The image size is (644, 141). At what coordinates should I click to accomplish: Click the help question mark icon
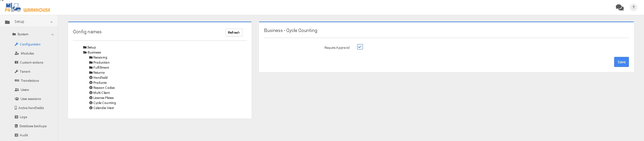pos(633,7)
